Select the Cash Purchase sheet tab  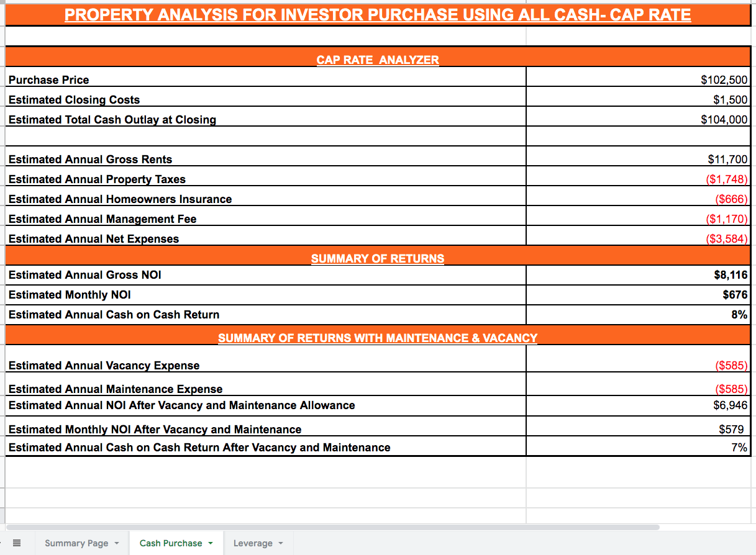point(170,543)
